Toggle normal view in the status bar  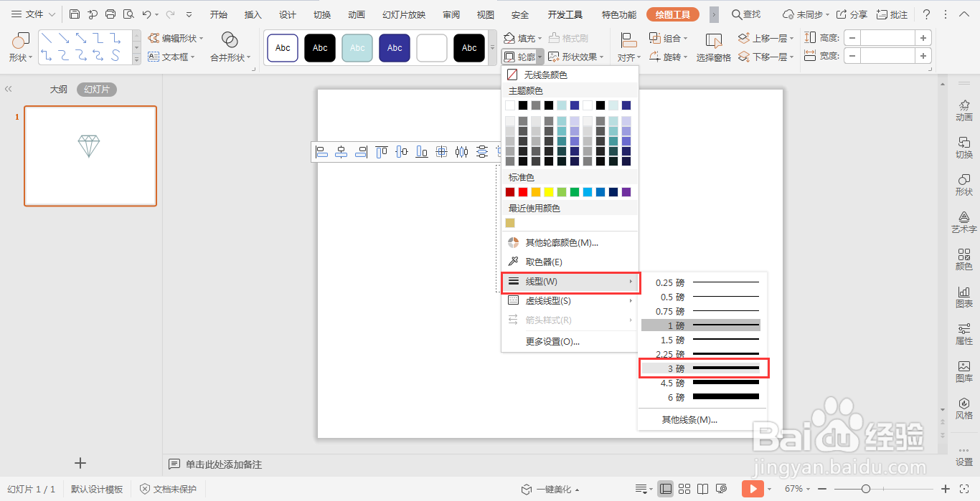[x=666, y=489]
